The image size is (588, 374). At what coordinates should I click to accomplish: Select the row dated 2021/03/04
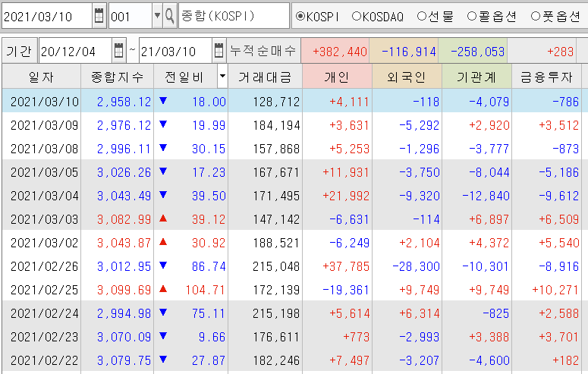[x=294, y=195]
